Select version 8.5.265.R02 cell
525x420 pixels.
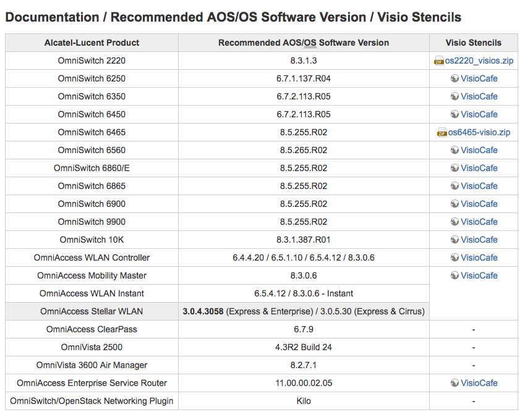(x=304, y=150)
